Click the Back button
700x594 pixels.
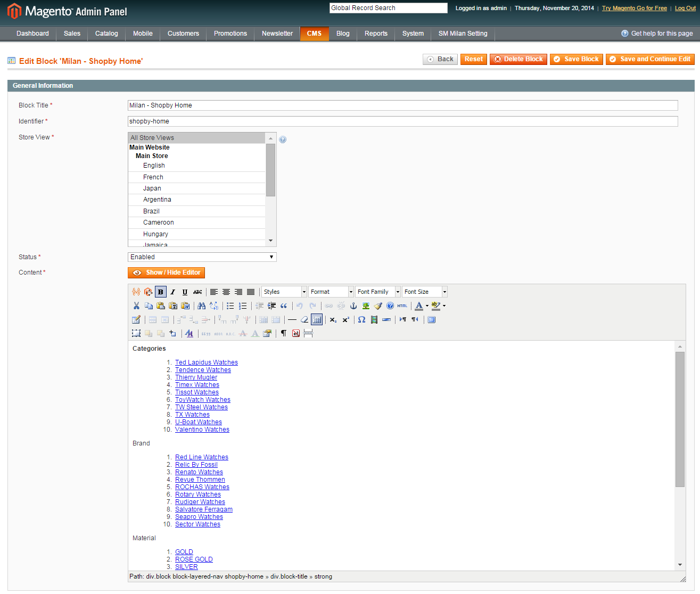pyautogui.click(x=440, y=59)
